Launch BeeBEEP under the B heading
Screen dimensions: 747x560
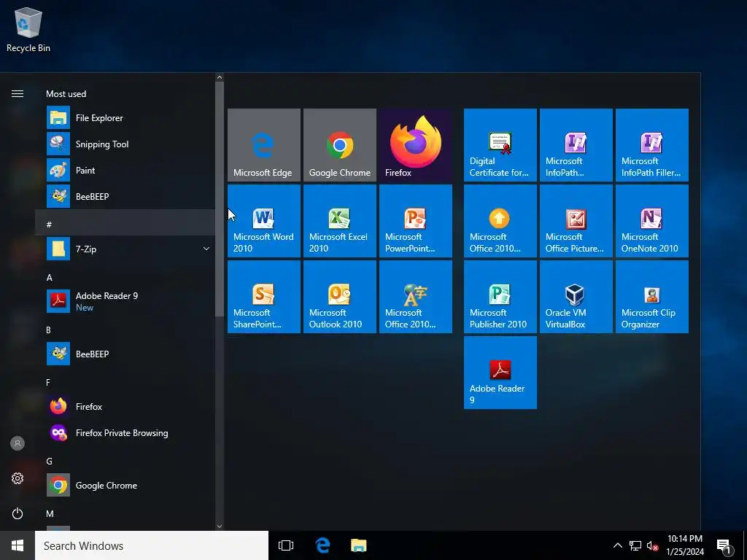pos(125,354)
